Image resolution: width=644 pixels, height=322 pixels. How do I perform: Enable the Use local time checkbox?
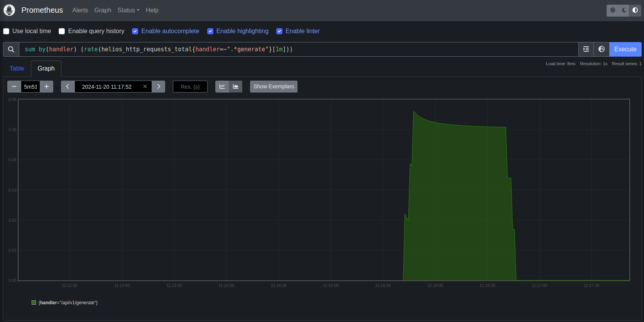6,31
